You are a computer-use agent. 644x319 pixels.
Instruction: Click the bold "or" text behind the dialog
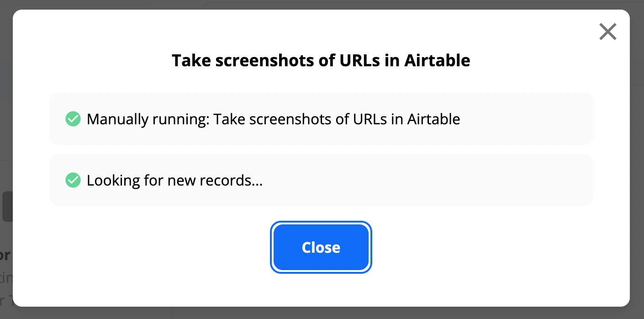(x=5, y=255)
